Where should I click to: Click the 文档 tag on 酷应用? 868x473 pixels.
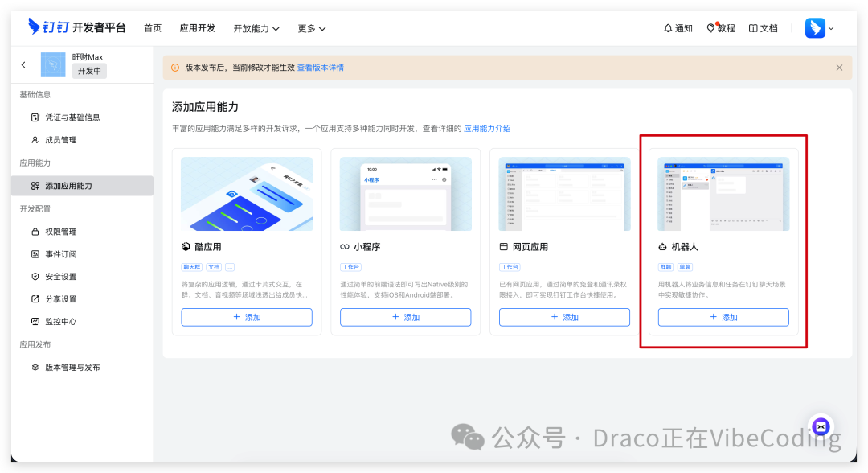point(214,267)
